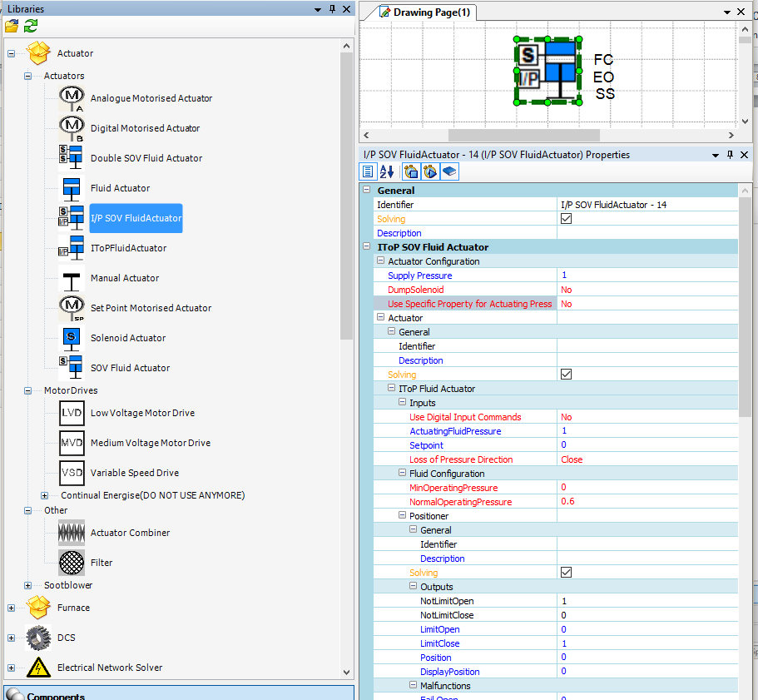Collapse the MotorDrives tree group
Viewport: 758px width, 700px height.
point(28,390)
